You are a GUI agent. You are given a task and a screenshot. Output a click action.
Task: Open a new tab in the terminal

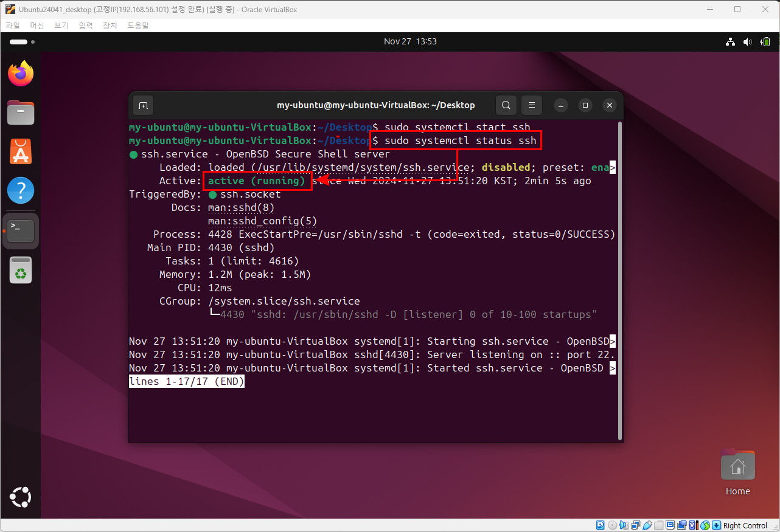coord(143,105)
